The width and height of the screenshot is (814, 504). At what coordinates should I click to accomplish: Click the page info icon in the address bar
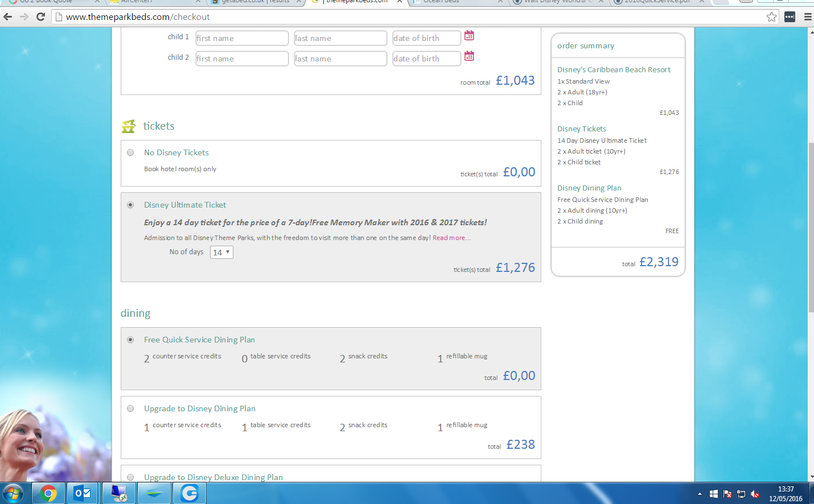pyautogui.click(x=59, y=17)
